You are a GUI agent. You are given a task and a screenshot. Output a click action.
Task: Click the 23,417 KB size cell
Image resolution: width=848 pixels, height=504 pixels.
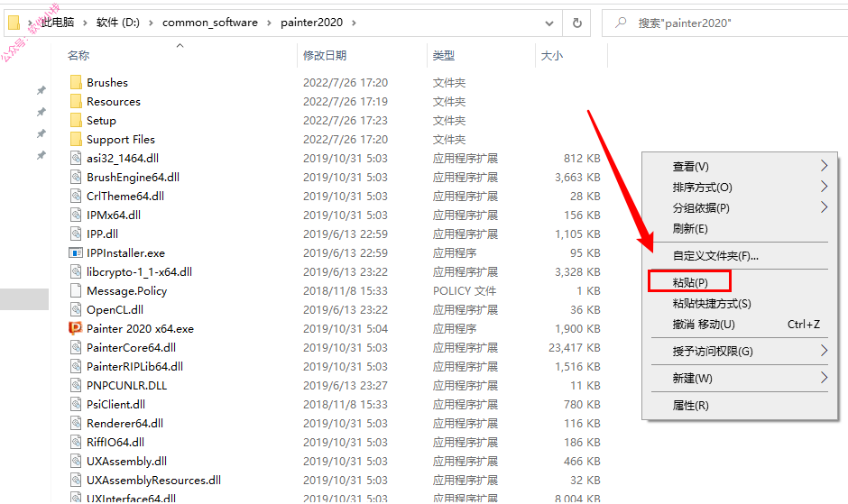pyautogui.click(x=575, y=347)
